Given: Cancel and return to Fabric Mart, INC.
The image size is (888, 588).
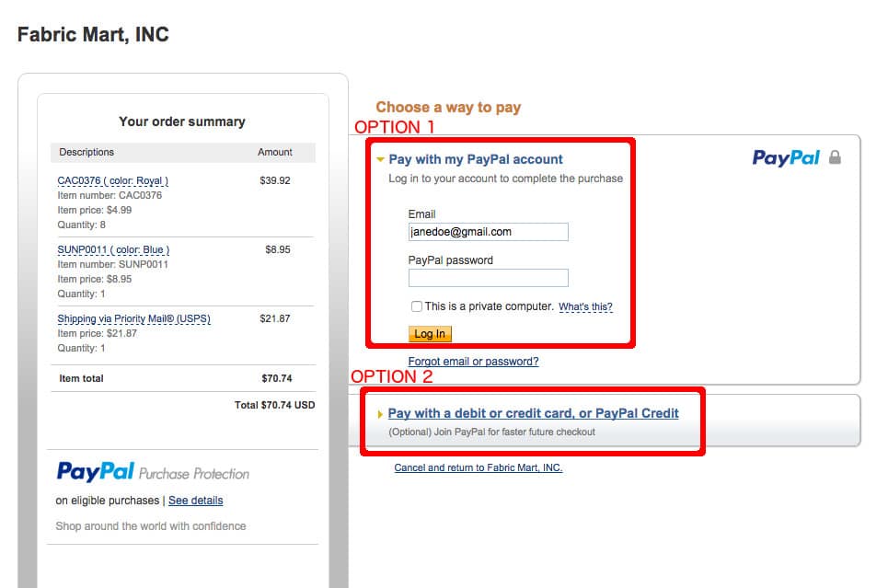Looking at the screenshot, I should click(478, 467).
